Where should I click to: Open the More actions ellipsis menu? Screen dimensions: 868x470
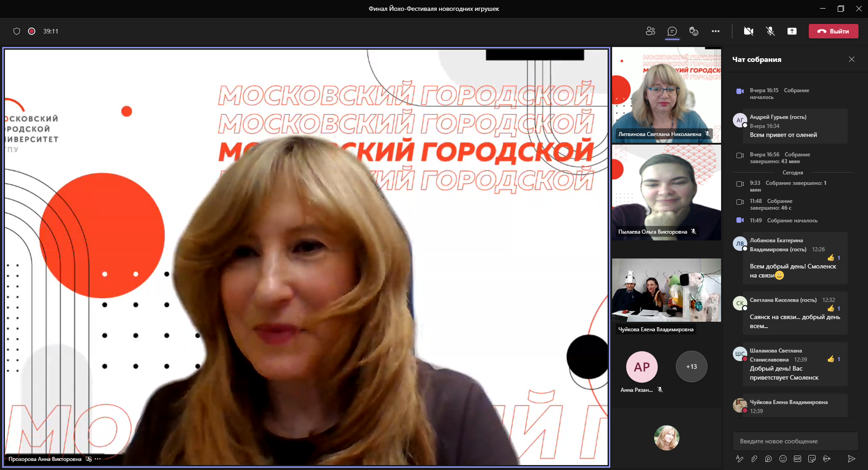716,31
